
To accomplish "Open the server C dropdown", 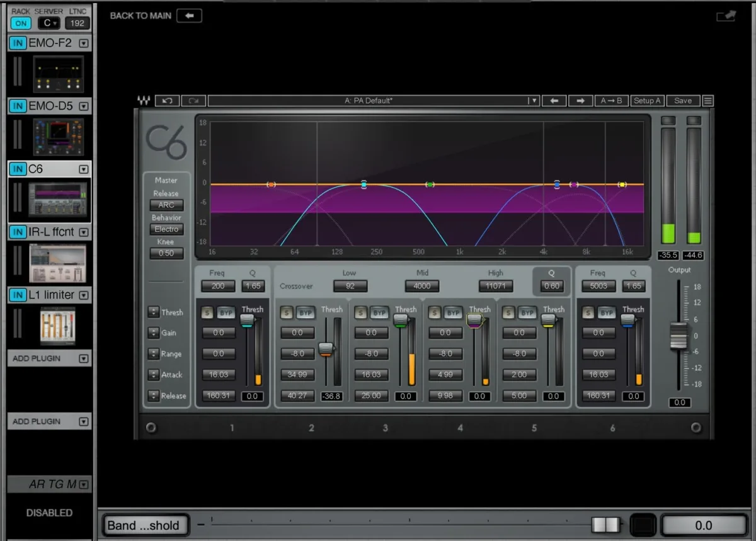I will click(49, 23).
